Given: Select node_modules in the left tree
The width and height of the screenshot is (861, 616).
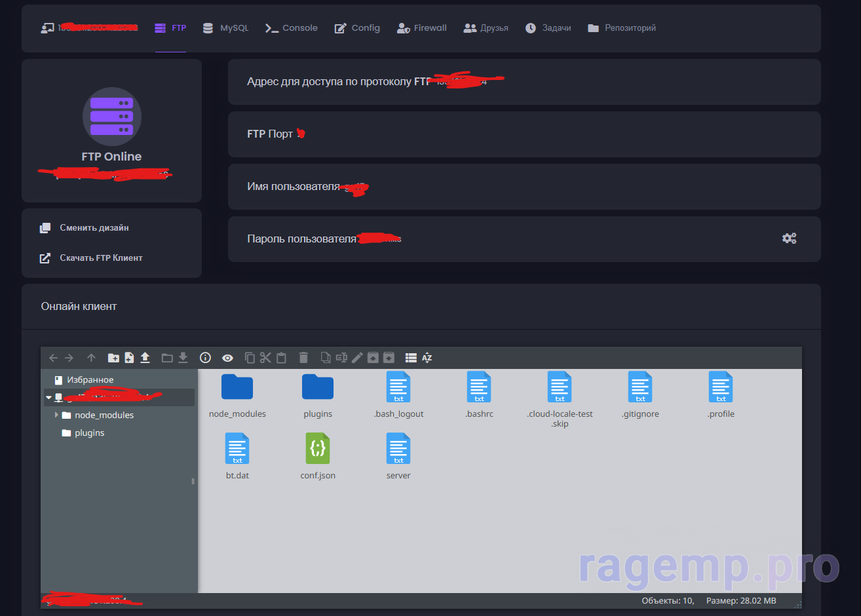Looking at the screenshot, I should click(98, 415).
